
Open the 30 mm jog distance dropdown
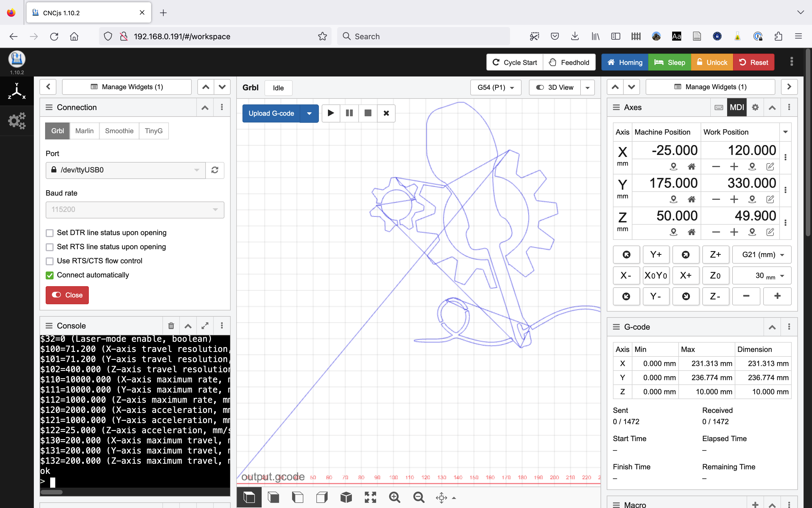click(762, 275)
